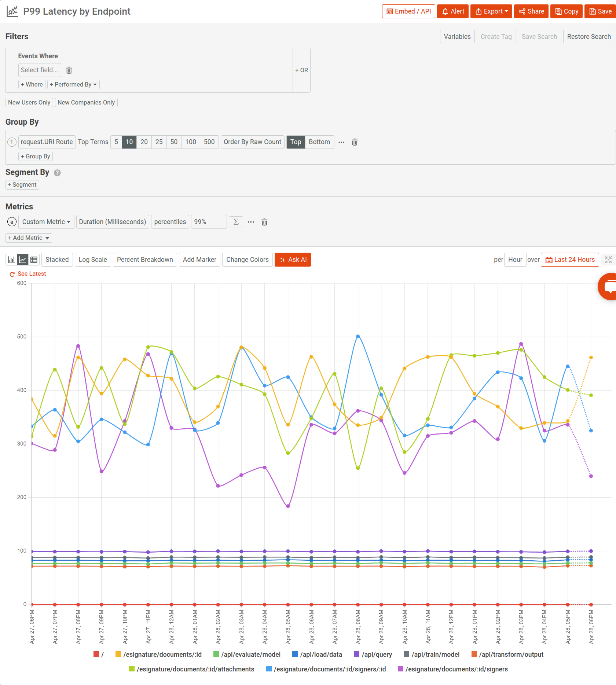Enable the New Users Only filter
This screenshot has width=616, height=685.
(x=29, y=102)
